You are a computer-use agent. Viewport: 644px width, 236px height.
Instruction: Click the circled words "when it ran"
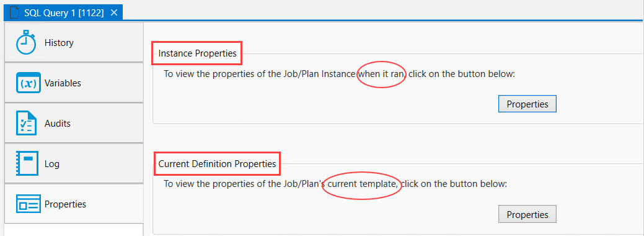pos(382,74)
